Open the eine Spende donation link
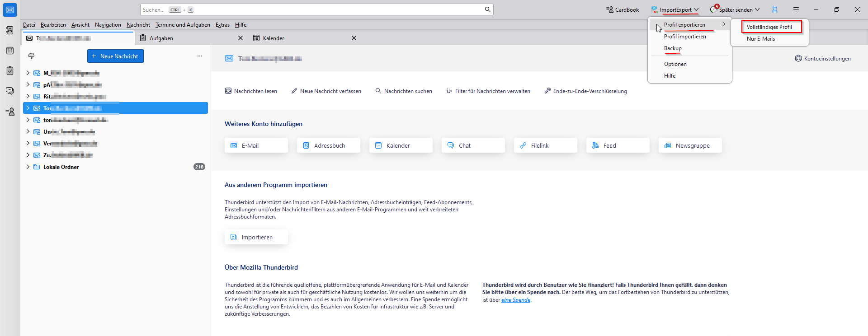 515,300
